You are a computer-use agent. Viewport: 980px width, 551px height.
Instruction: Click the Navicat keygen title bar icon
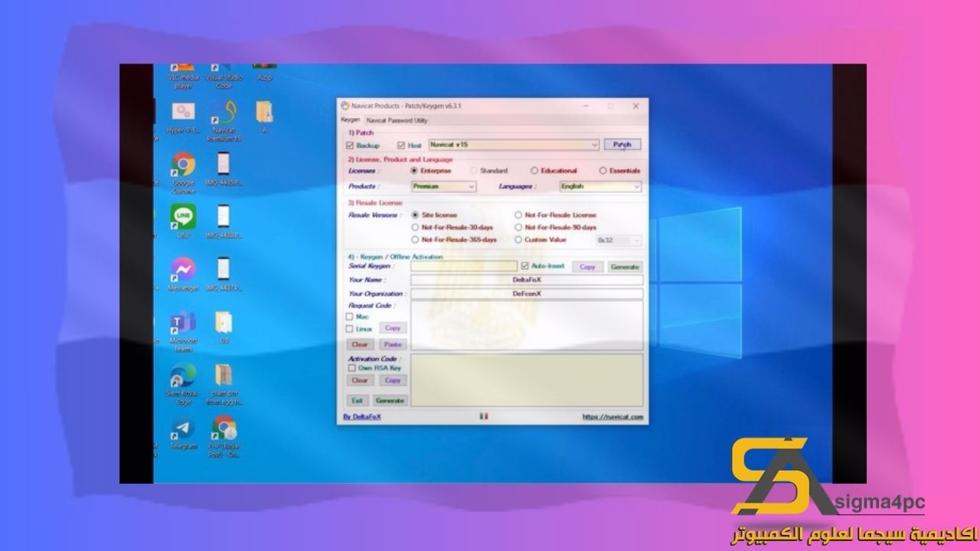coord(345,106)
